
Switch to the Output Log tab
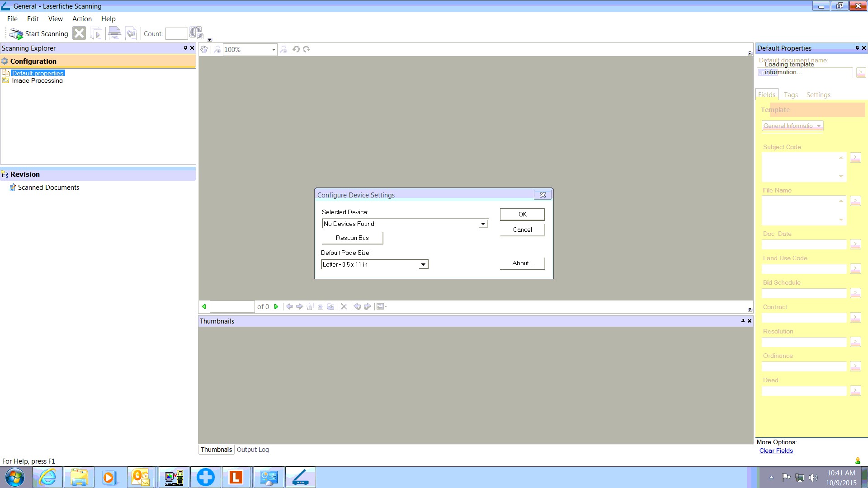click(x=253, y=450)
